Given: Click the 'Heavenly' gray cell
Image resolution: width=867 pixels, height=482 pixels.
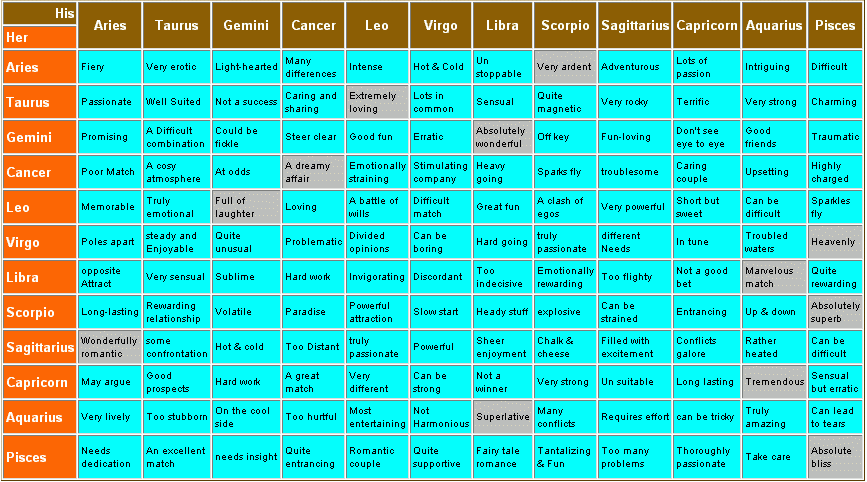Looking at the screenshot, I should coord(834,242).
